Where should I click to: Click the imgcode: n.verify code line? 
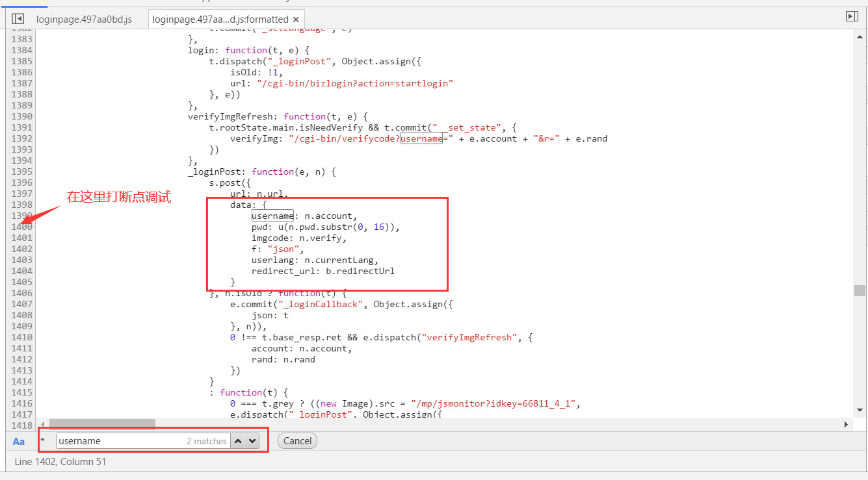[299, 238]
